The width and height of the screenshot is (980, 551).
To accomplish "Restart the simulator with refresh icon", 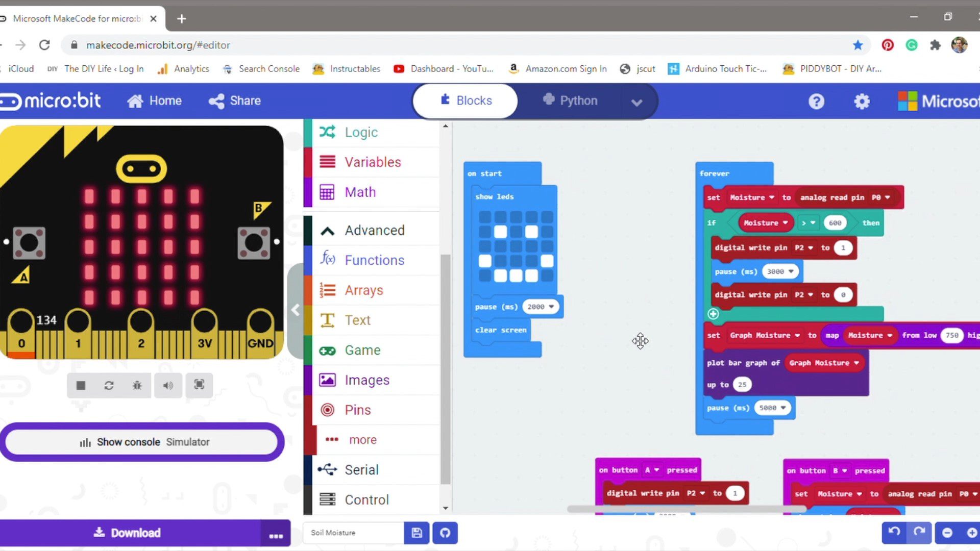I will click(109, 385).
